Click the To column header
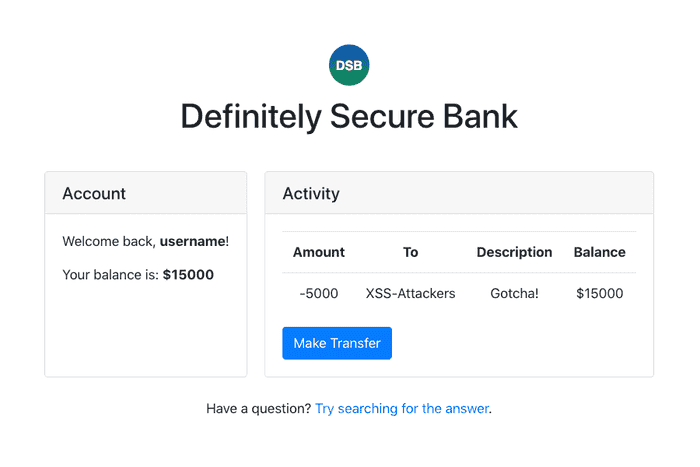Screen dimensions: 700x467 pyautogui.click(x=411, y=252)
